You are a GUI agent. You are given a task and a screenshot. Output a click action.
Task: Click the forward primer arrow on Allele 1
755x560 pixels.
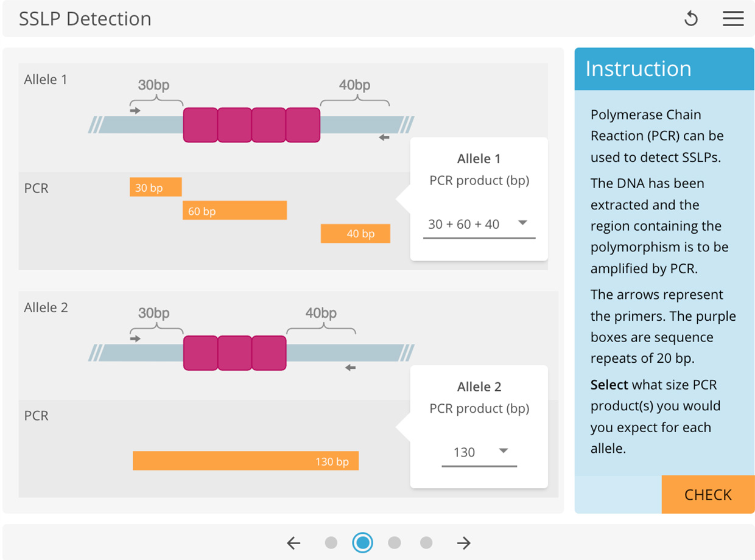coord(135,111)
